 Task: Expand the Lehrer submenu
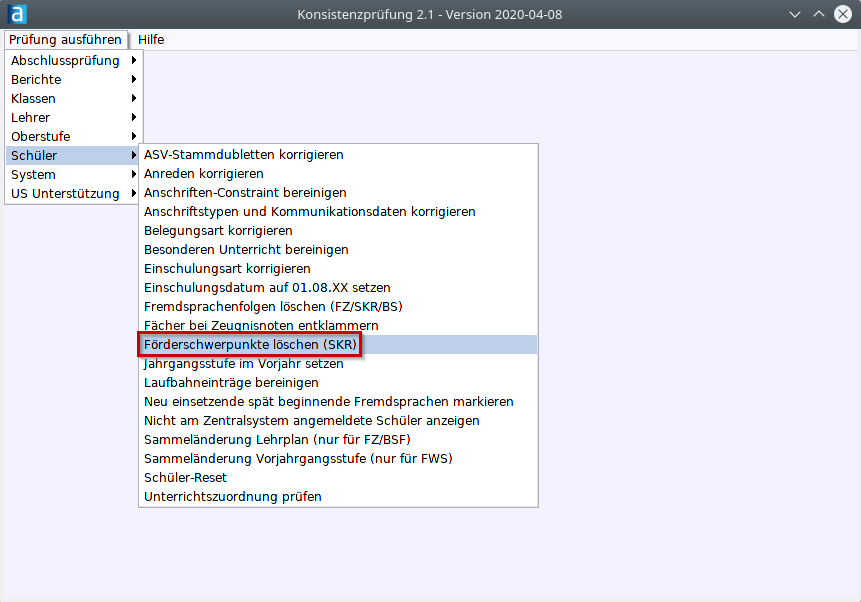coord(74,118)
